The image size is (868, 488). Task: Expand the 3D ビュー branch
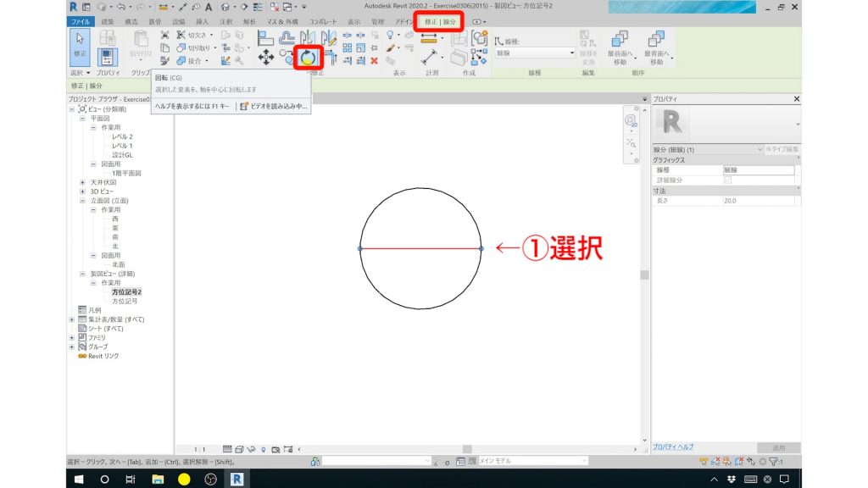click(x=82, y=192)
